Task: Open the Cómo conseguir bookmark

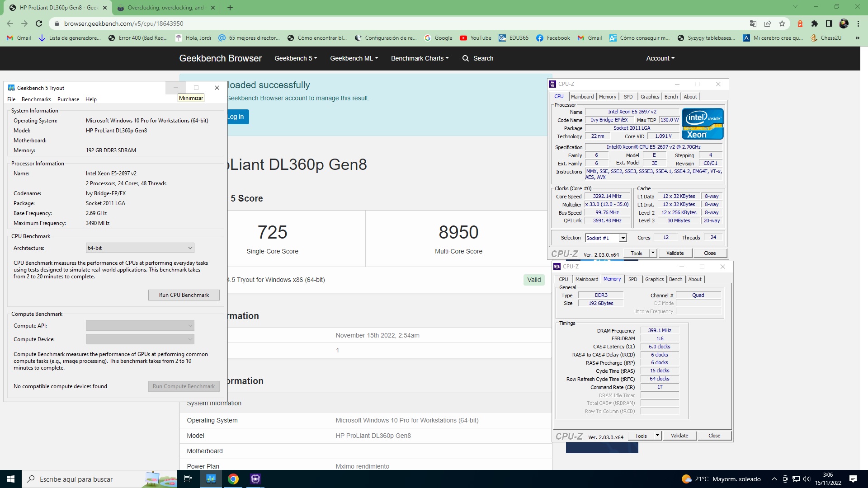Action: (640, 38)
